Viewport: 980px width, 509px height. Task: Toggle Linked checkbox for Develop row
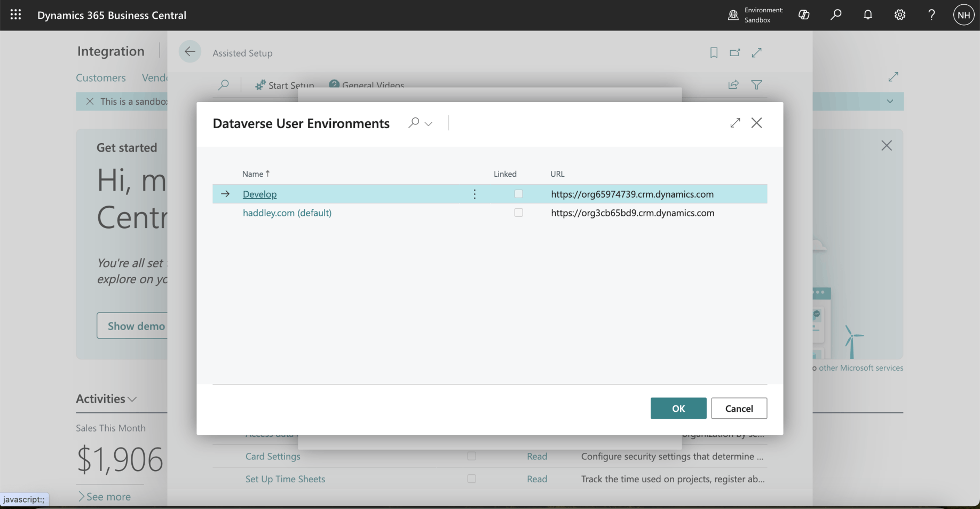(518, 194)
